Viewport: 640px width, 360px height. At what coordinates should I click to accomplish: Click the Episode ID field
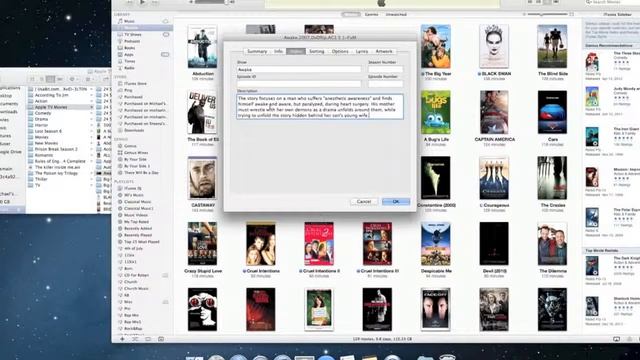coord(299,84)
